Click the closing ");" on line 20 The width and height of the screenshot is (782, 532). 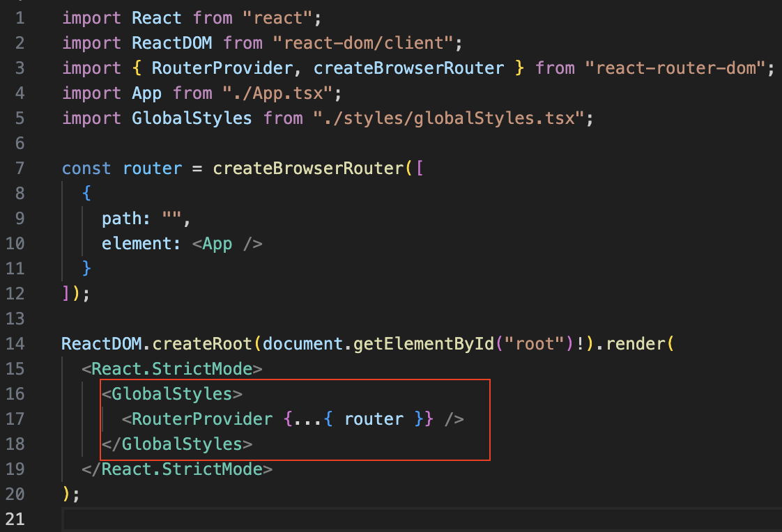71,494
